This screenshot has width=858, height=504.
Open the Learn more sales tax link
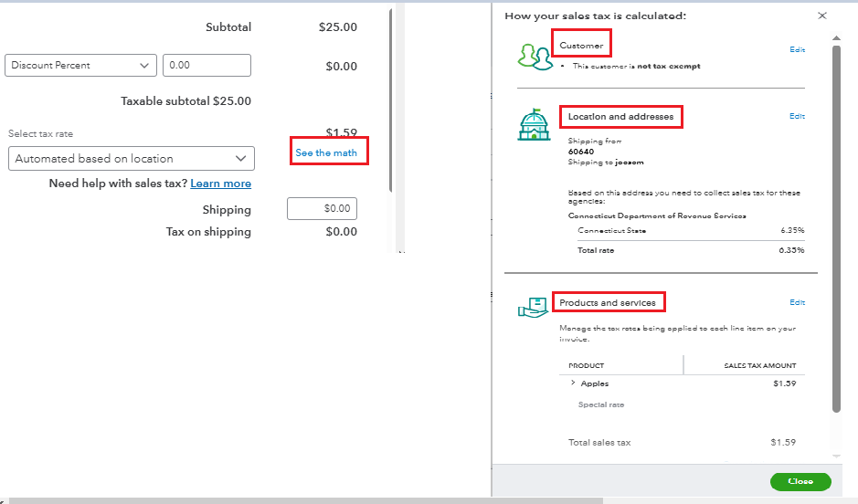(220, 184)
